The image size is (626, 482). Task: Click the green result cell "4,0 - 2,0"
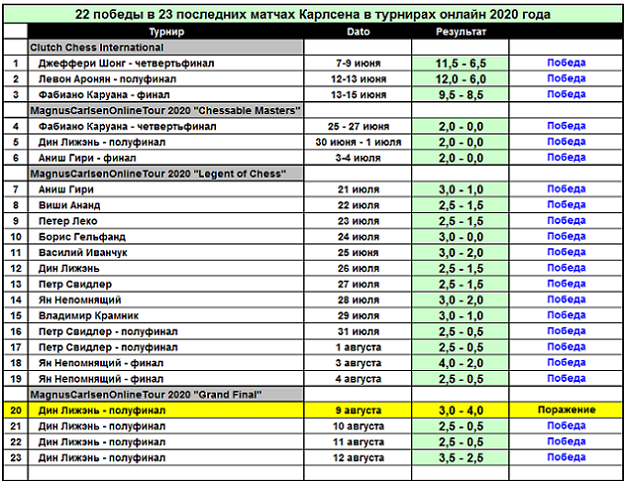click(460, 363)
